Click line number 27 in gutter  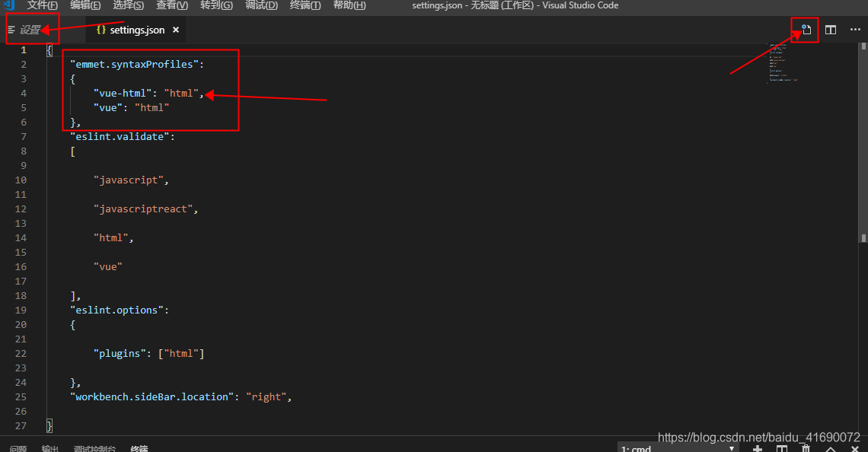pos(21,425)
